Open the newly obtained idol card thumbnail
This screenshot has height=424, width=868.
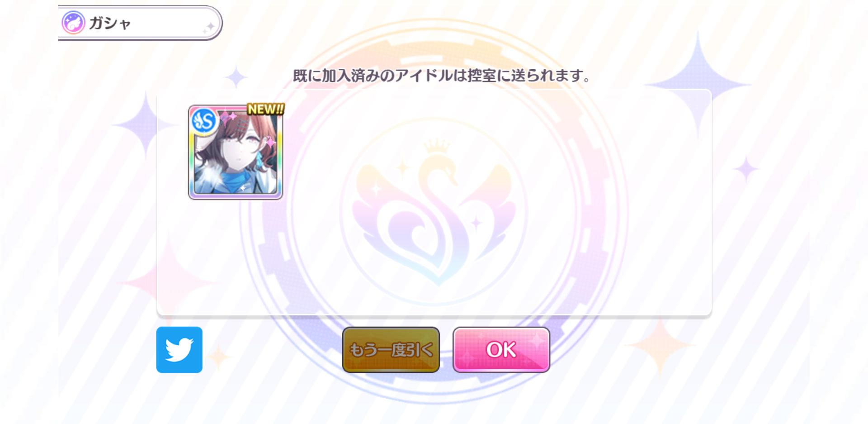[236, 152]
